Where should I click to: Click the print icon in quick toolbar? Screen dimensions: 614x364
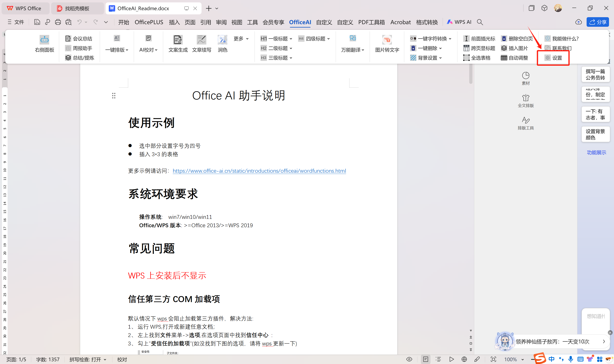(58, 22)
